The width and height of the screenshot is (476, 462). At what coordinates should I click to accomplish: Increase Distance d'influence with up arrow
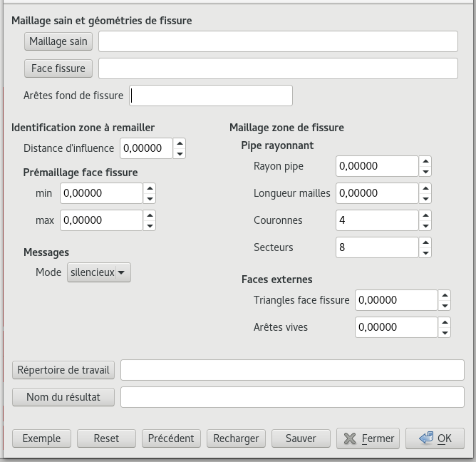tap(180, 143)
